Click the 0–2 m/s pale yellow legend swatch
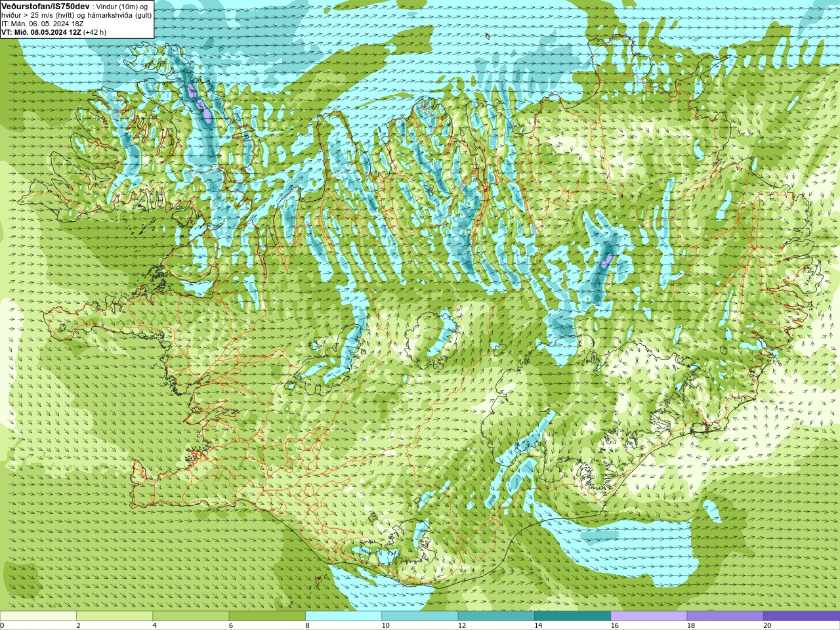 38,616
